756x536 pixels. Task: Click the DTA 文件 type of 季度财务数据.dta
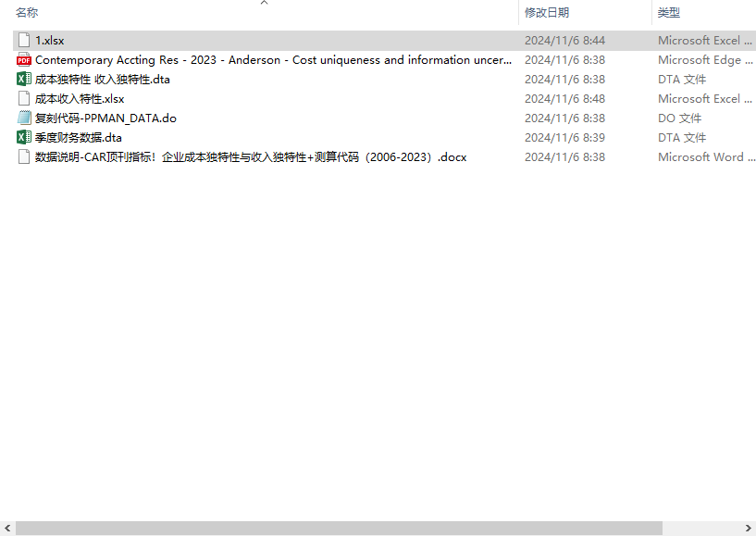tap(682, 138)
